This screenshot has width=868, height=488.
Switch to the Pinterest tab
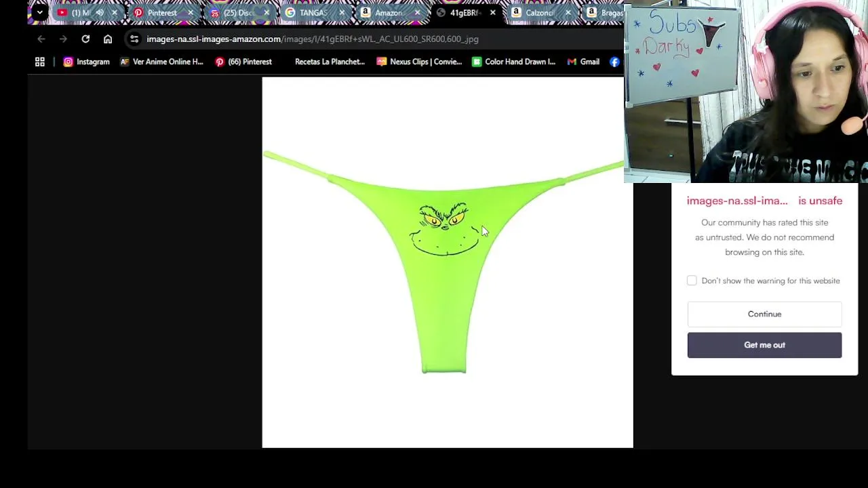162,12
